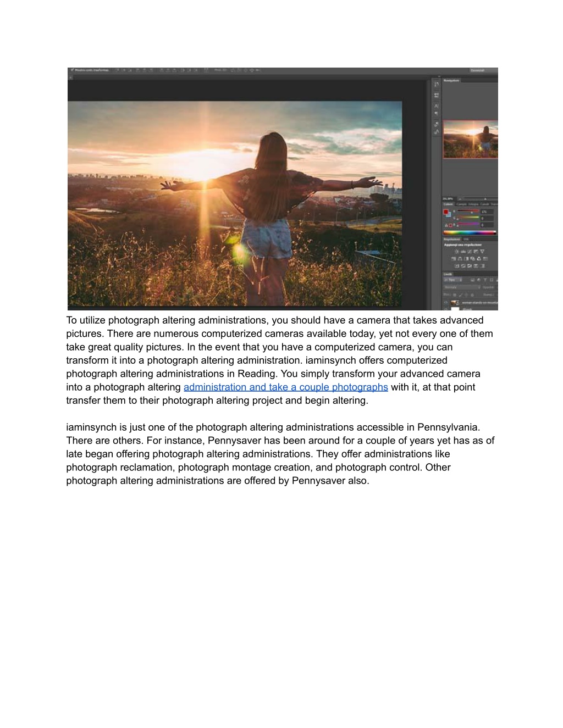Add an Exposure adjustment
Viewport: 563px width, 728px height.
click(476, 251)
